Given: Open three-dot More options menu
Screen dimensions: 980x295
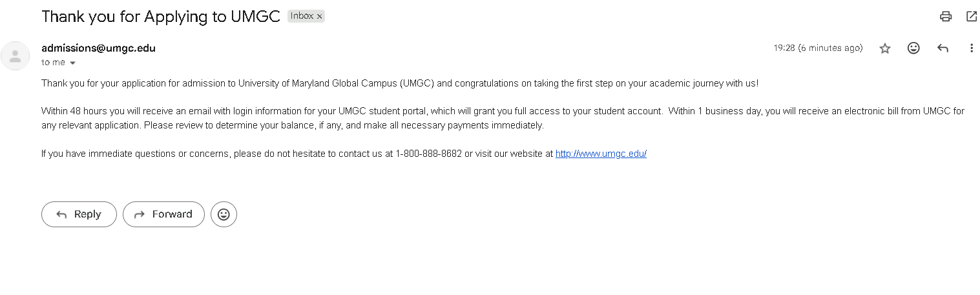Looking at the screenshot, I should click(x=971, y=48).
